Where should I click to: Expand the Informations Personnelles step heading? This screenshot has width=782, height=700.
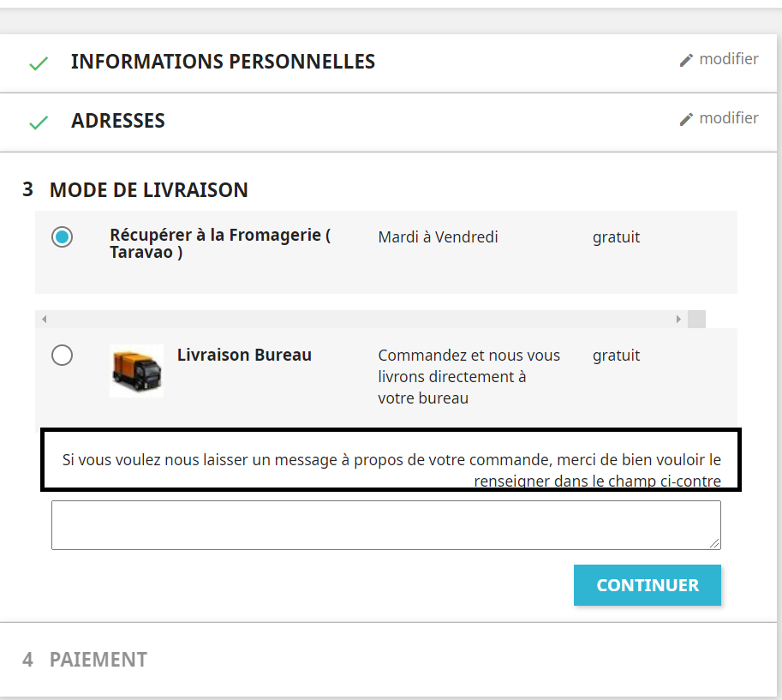coord(223,62)
